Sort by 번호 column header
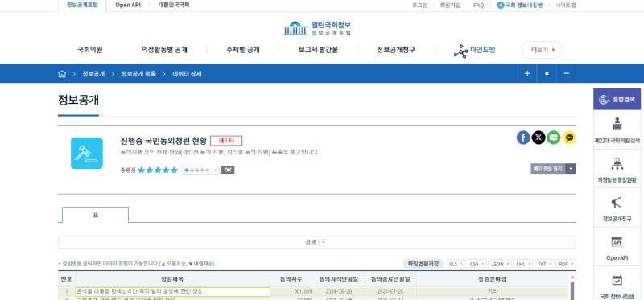Screen dimensions: 644x300 [x=67, y=279]
